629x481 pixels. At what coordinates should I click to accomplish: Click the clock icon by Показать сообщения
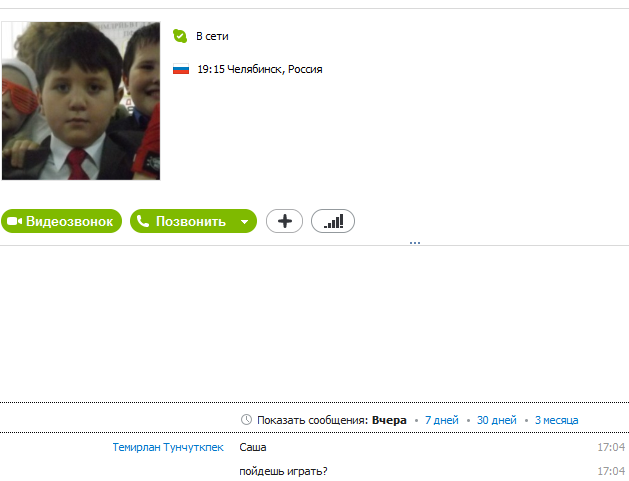point(246,420)
